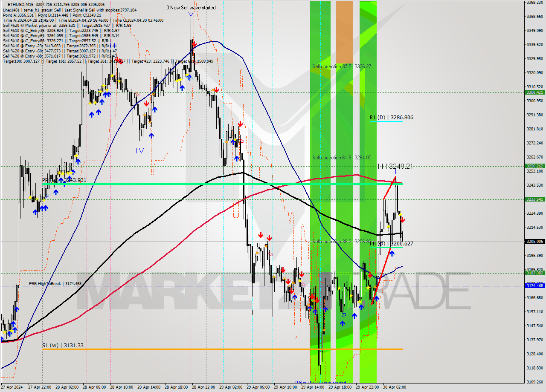Click the R1 (D) | 3286.806 label
This screenshot has width=546, height=392.
pyautogui.click(x=391, y=118)
